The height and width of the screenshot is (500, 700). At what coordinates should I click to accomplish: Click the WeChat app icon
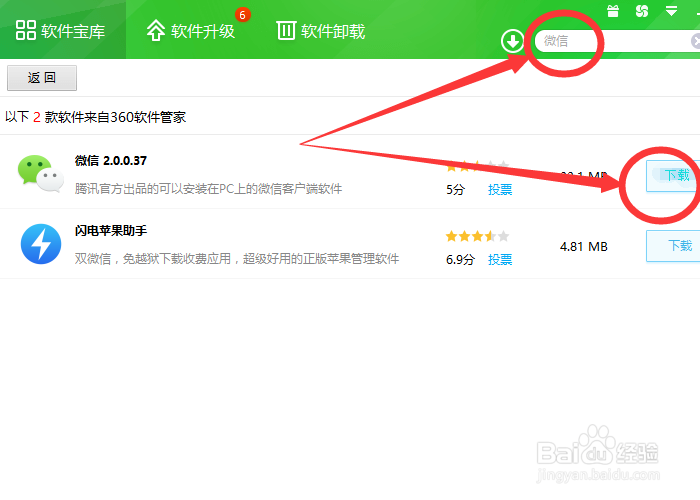pos(40,174)
